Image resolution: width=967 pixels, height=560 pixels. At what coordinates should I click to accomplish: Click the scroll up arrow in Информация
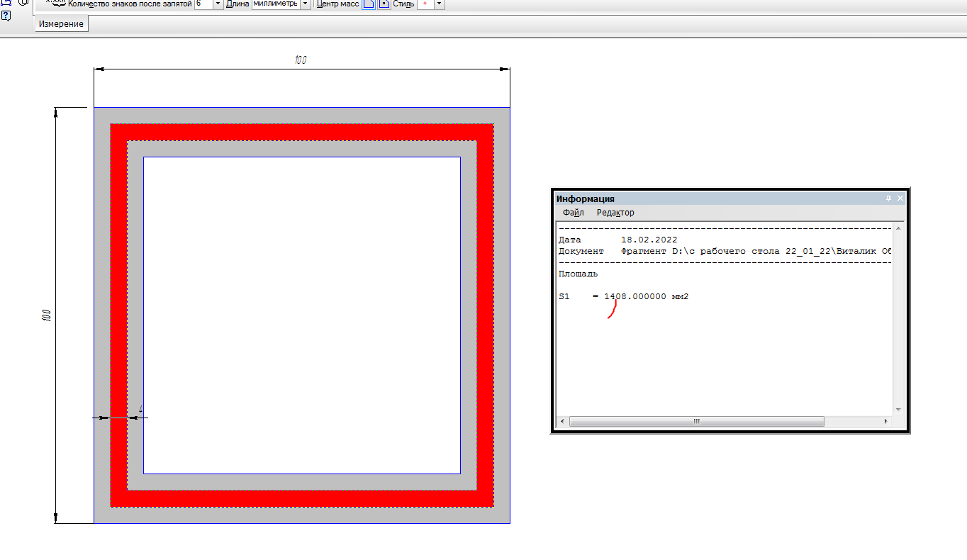tap(898, 228)
